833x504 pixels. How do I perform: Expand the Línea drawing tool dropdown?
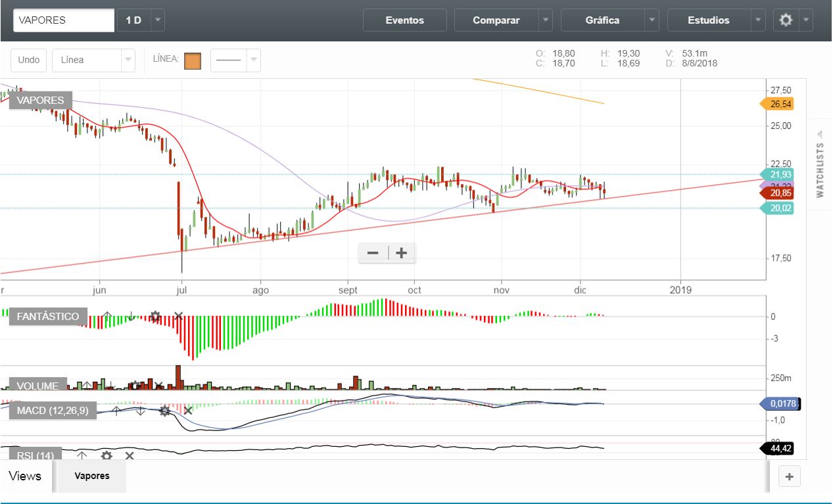pos(128,60)
